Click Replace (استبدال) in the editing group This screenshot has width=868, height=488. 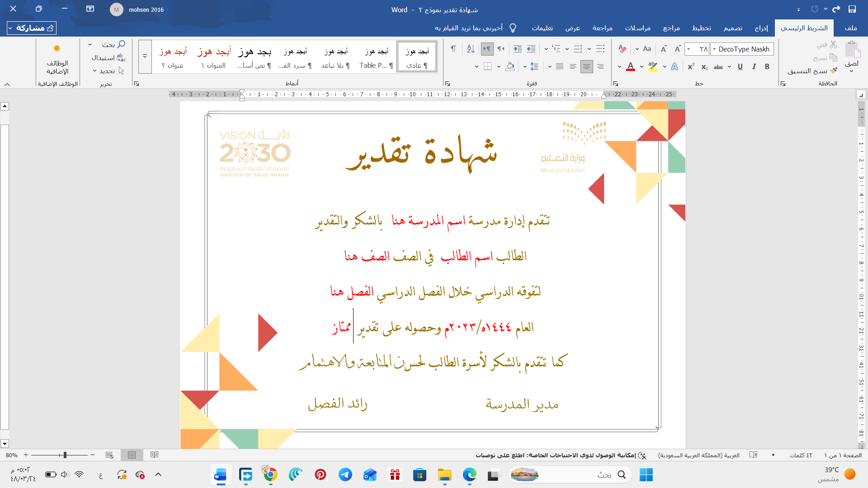click(x=108, y=57)
